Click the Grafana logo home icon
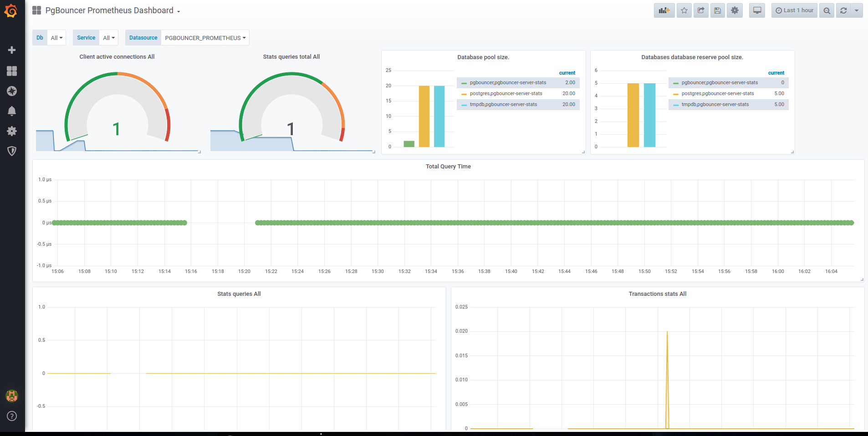Viewport: 868px width, 436px height. click(x=11, y=10)
